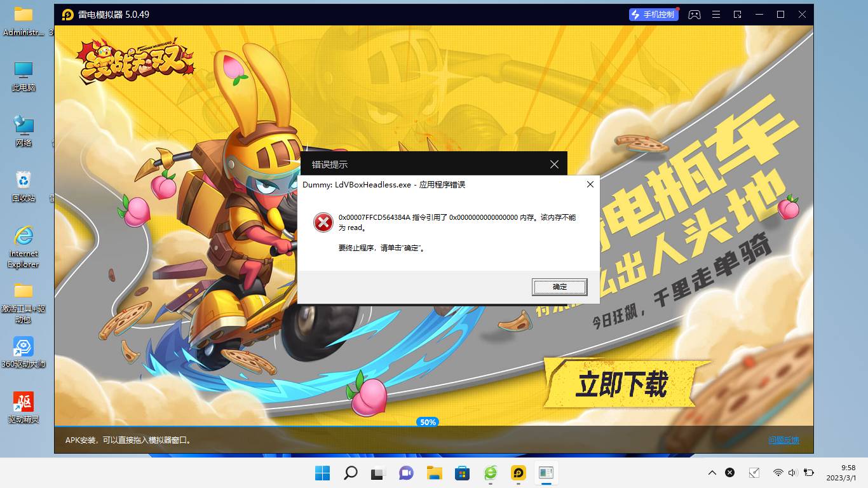Open the 手机控制 phone control feature

click(x=654, y=15)
